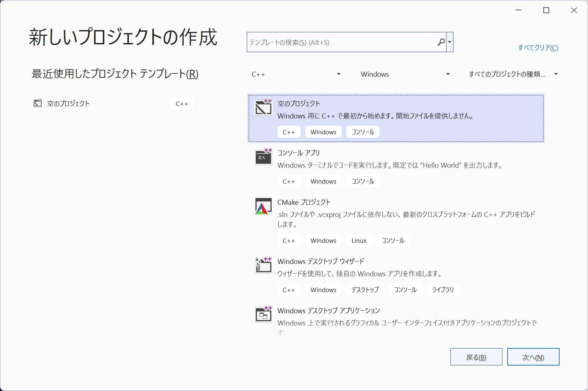Select recent 空のプロジェクト in left list
The image size is (588, 391).
tap(68, 104)
